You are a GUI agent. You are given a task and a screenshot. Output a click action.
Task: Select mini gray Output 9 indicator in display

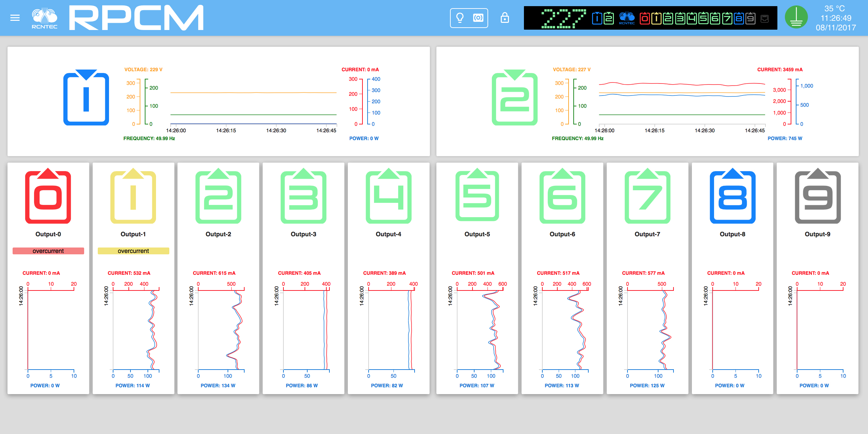[x=750, y=18]
